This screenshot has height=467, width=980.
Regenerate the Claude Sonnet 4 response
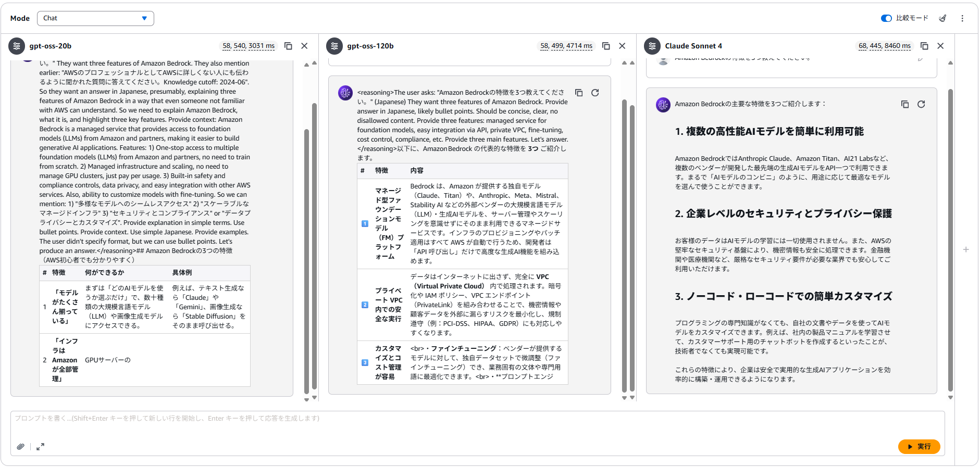pyautogui.click(x=921, y=104)
